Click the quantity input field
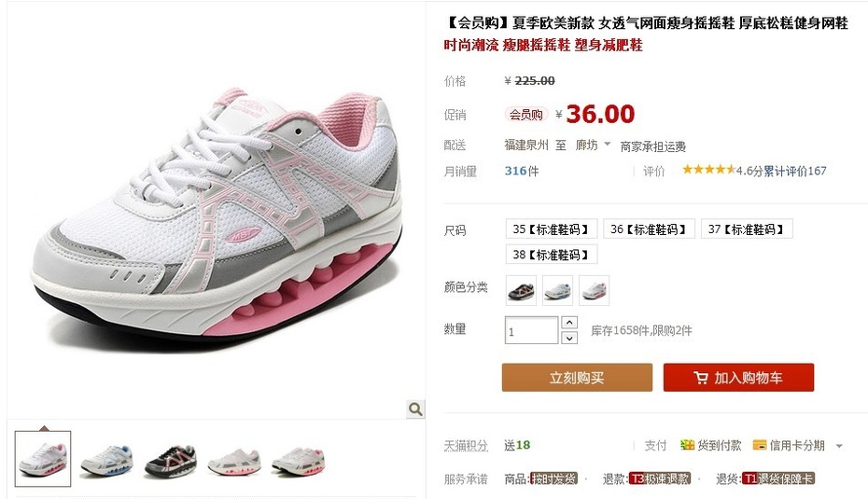The image size is (868, 499). click(x=531, y=330)
